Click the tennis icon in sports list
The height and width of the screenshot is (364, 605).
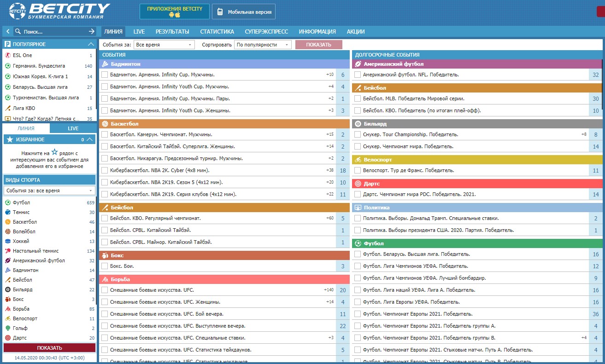(x=8, y=212)
